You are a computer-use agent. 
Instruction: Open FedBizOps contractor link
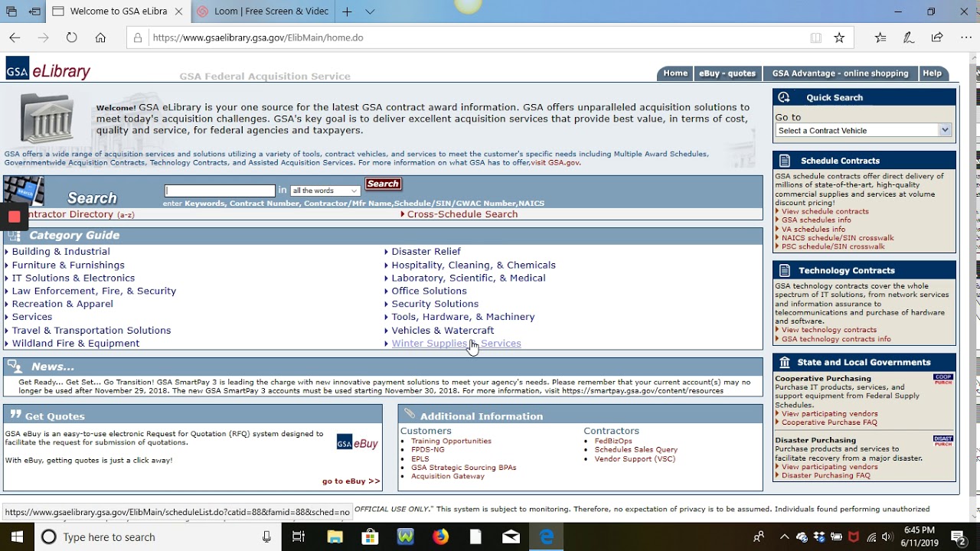pos(613,442)
